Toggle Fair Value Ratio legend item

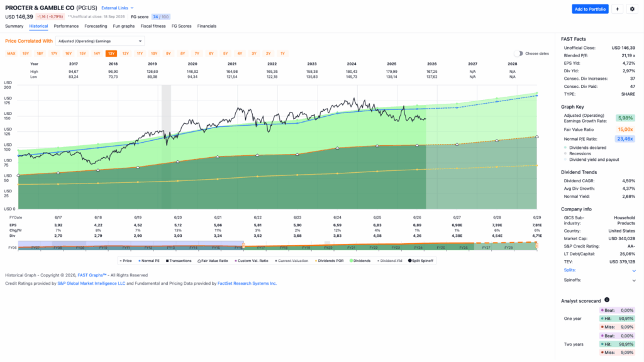click(x=213, y=261)
